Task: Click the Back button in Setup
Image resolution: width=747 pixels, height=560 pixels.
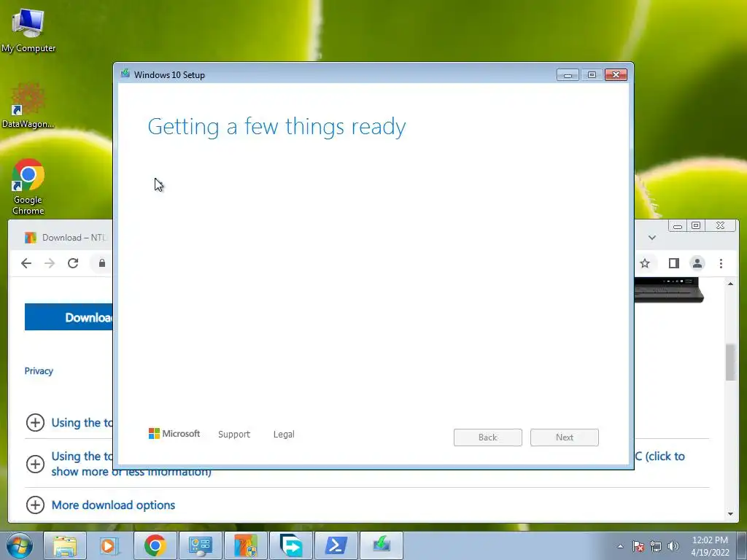Action: pyautogui.click(x=488, y=437)
